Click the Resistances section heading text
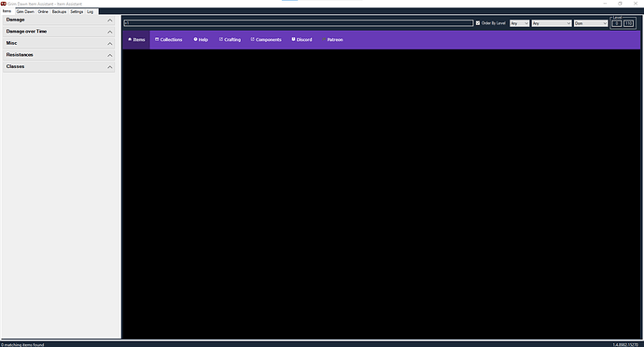Viewport: 644px width, 347px height. pos(20,55)
